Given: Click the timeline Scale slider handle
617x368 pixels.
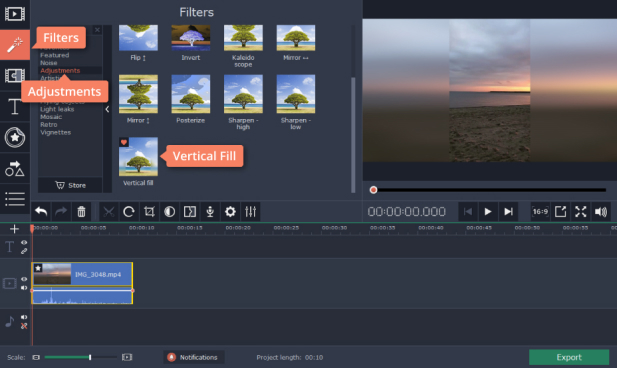Looking at the screenshot, I should point(90,357).
